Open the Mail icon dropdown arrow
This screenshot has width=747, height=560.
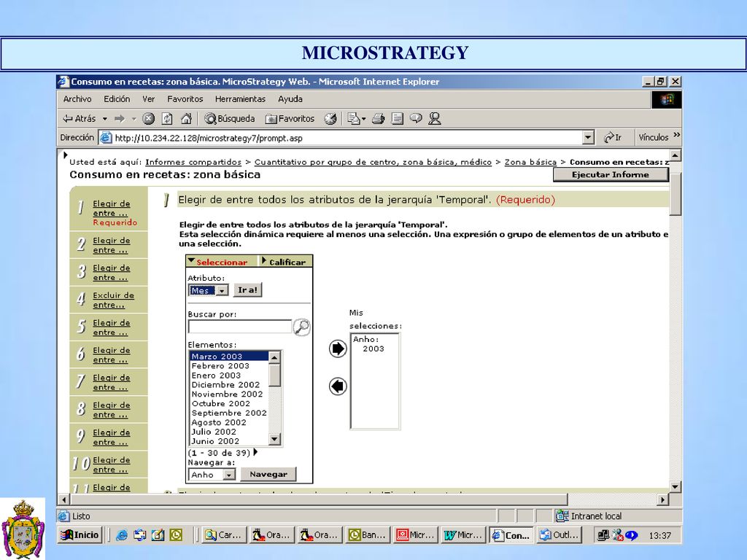(x=364, y=119)
